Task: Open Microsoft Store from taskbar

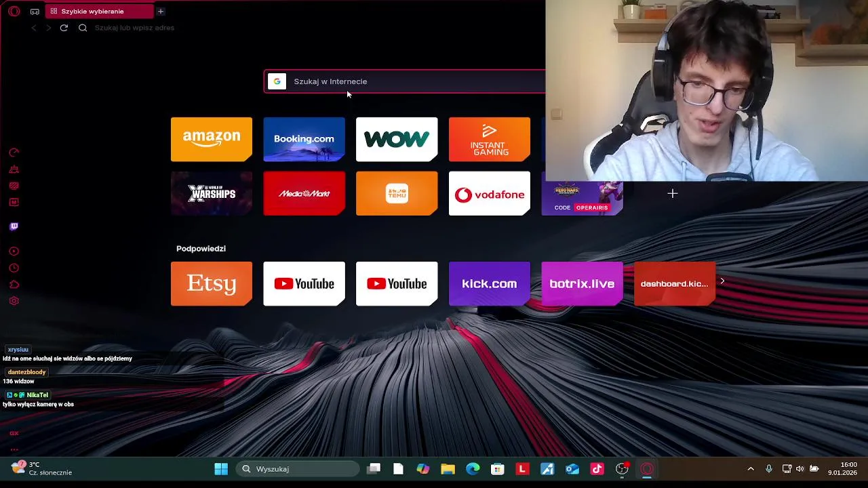Action: click(498, 469)
